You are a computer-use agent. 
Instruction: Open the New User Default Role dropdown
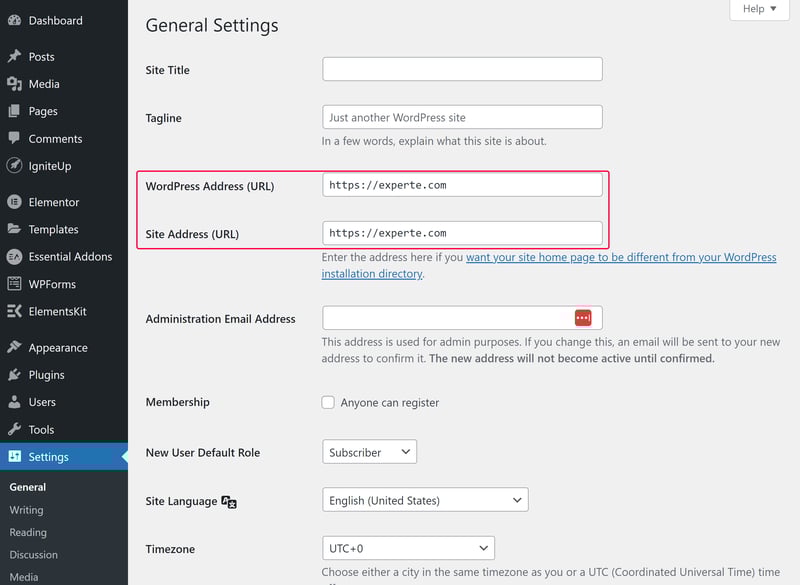tap(369, 452)
